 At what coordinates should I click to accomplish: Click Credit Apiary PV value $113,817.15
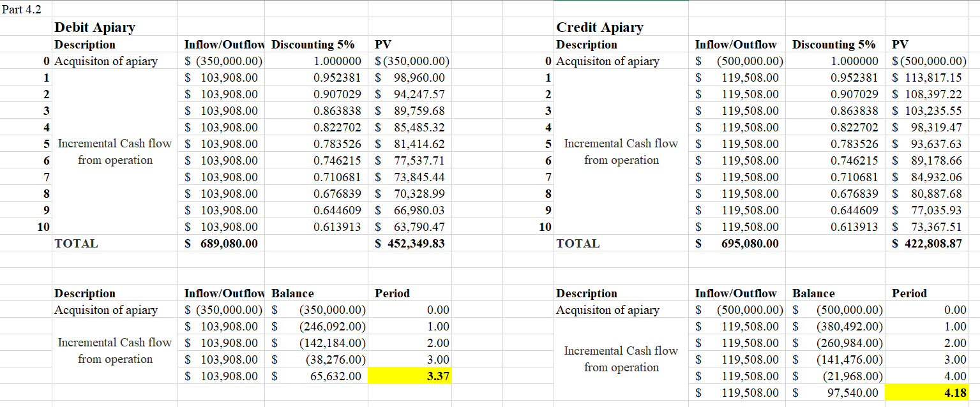[x=927, y=78]
